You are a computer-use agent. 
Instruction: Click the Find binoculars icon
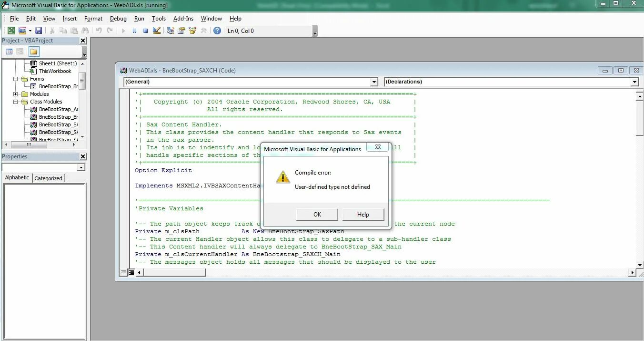(85, 31)
